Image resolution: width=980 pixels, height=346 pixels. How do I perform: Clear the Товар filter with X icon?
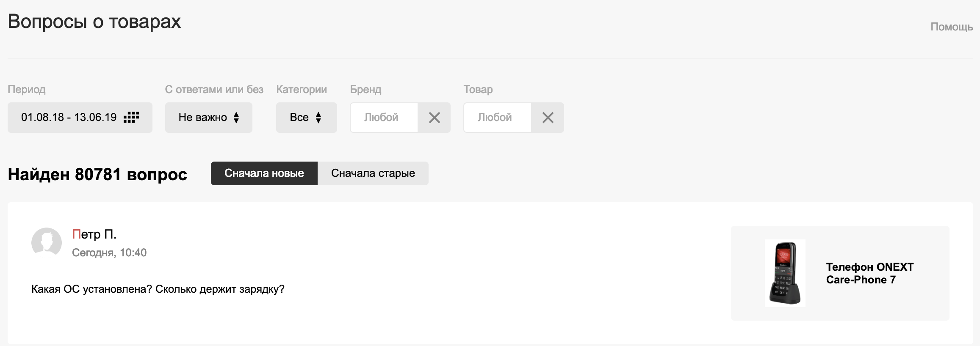coord(548,118)
